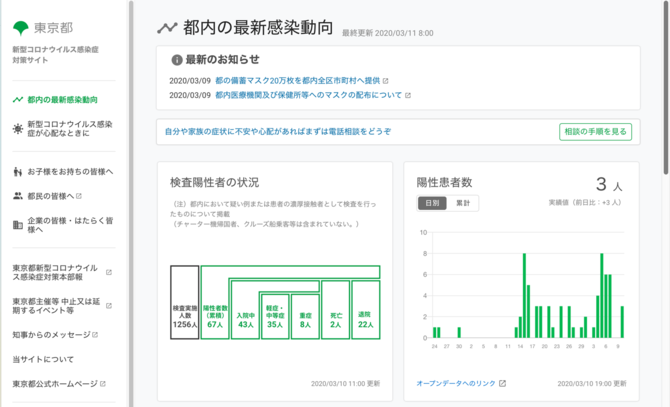Viewport: 670px width, 407px height.
Task: Open 当サイトについて in the sidebar
Action: coord(43,359)
